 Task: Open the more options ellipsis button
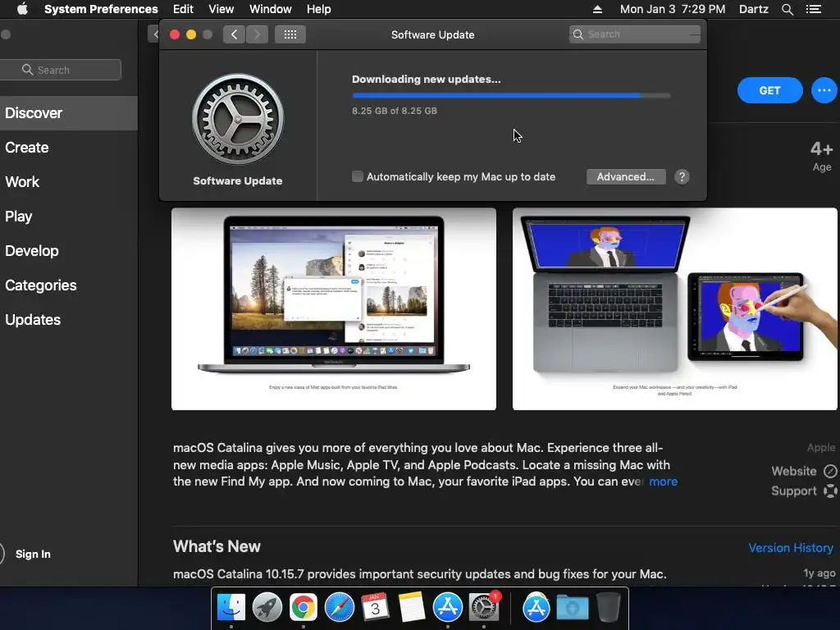coord(824,90)
